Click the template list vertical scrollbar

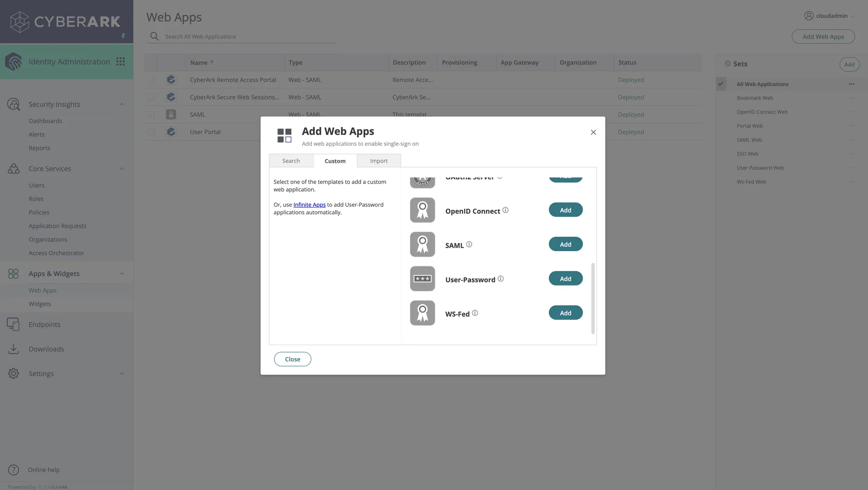[593, 298]
